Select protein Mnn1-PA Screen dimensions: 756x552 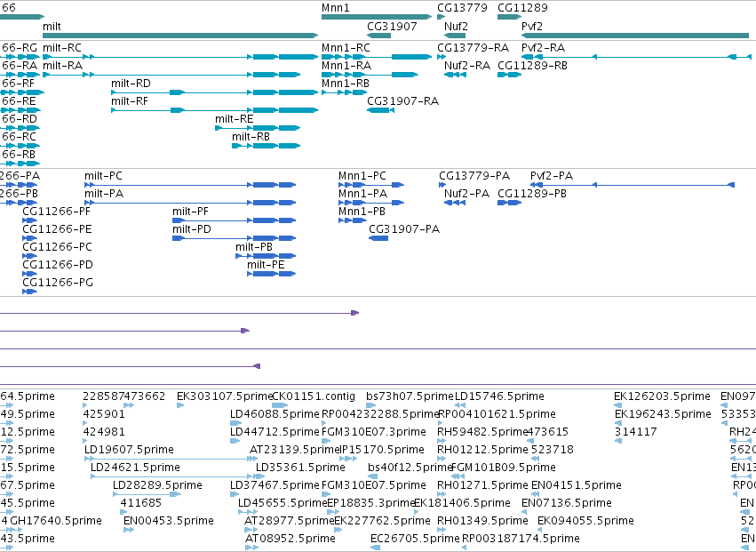tap(362, 194)
